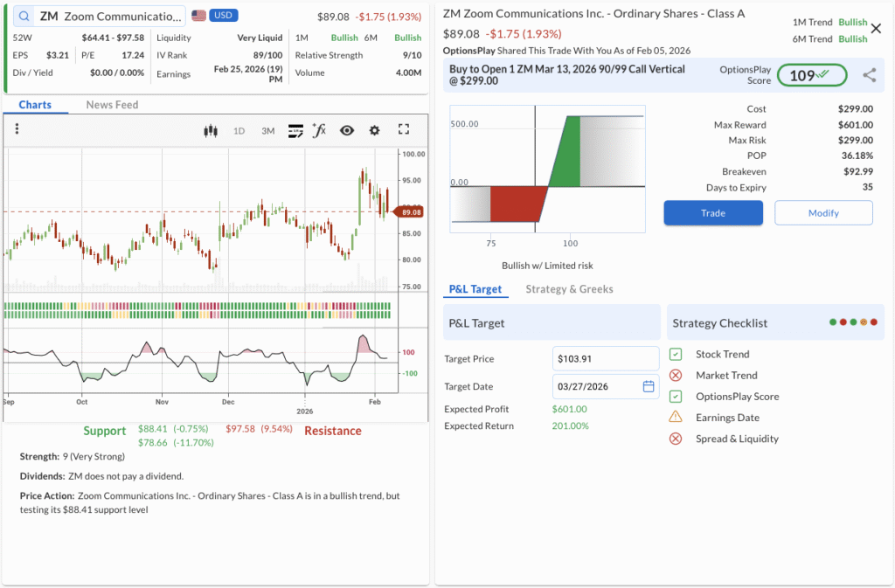
Task: Open the chart drawing tools icon
Action: pos(295,131)
